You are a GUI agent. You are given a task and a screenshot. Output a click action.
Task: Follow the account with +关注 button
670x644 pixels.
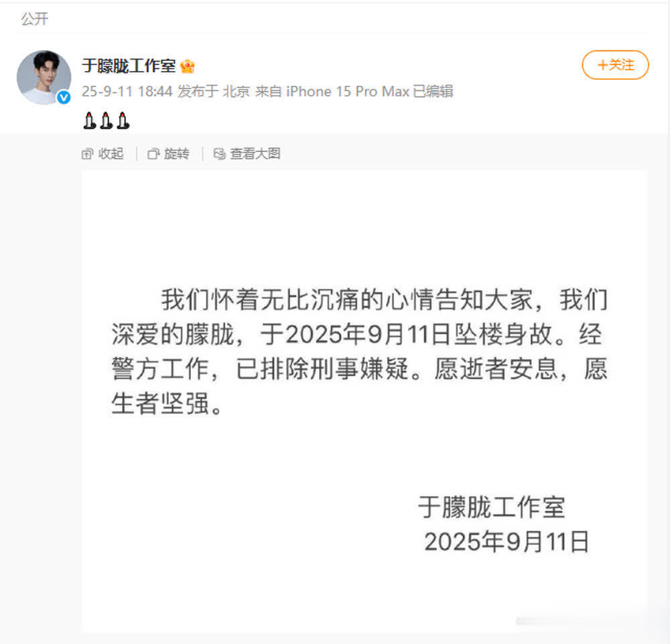(x=615, y=65)
